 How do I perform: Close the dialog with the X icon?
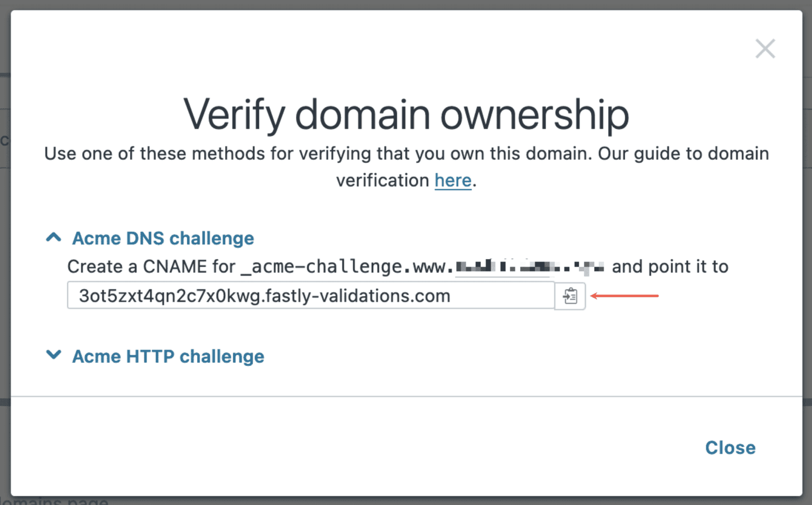coord(765,49)
